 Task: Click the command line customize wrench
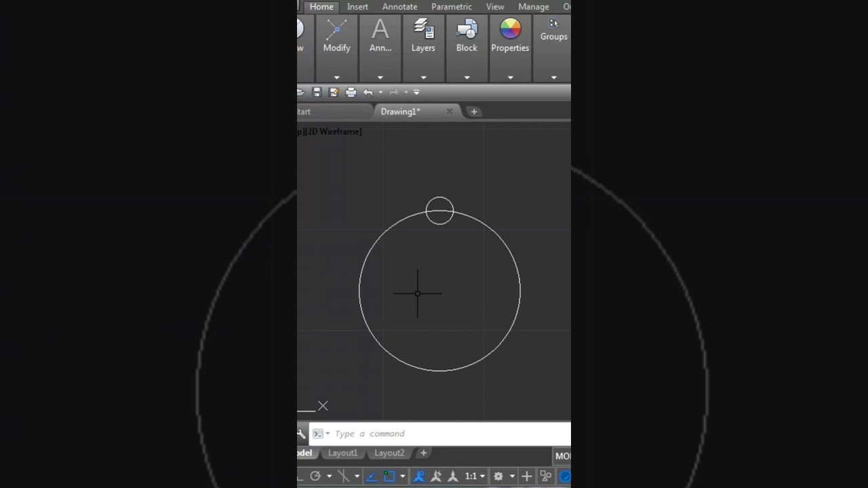coord(301,434)
